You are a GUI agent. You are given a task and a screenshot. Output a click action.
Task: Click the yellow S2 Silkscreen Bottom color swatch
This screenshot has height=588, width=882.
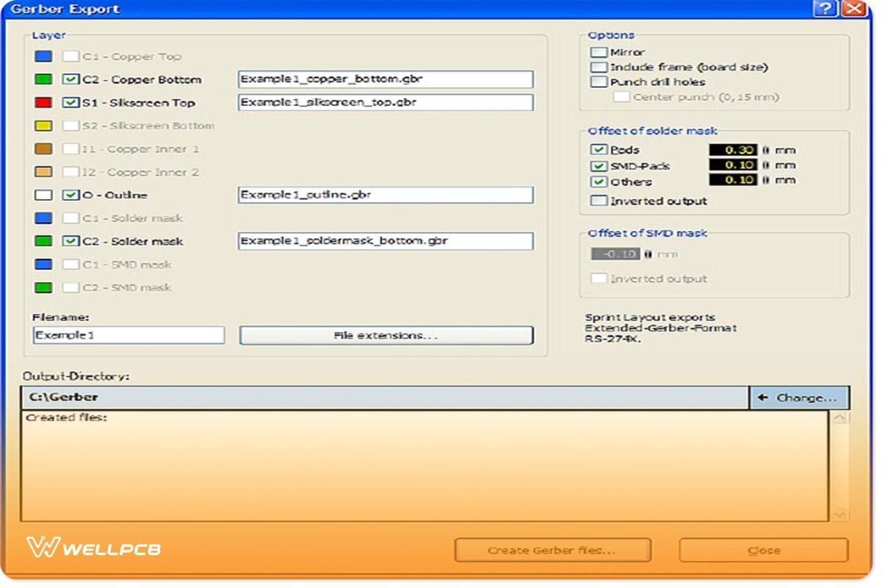coord(43,126)
